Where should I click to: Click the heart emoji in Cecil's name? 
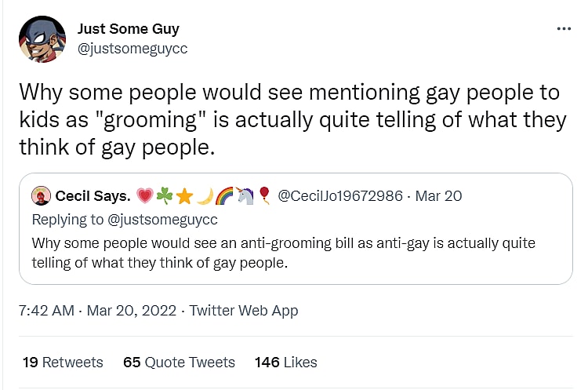(145, 195)
